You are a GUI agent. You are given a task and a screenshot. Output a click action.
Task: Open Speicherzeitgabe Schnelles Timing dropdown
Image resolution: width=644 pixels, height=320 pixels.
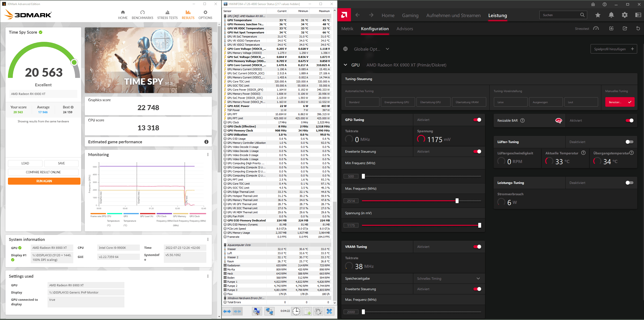pos(449,278)
